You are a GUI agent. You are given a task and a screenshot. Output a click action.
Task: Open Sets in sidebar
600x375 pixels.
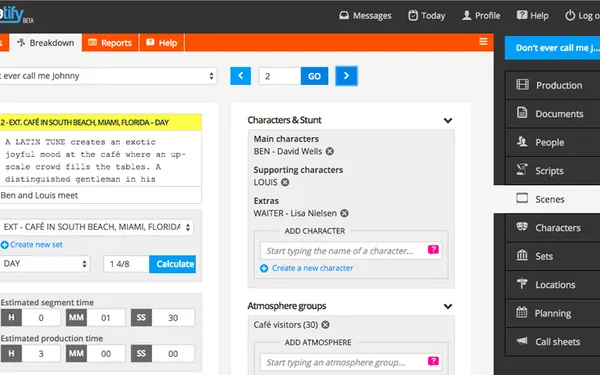pyautogui.click(x=553, y=256)
